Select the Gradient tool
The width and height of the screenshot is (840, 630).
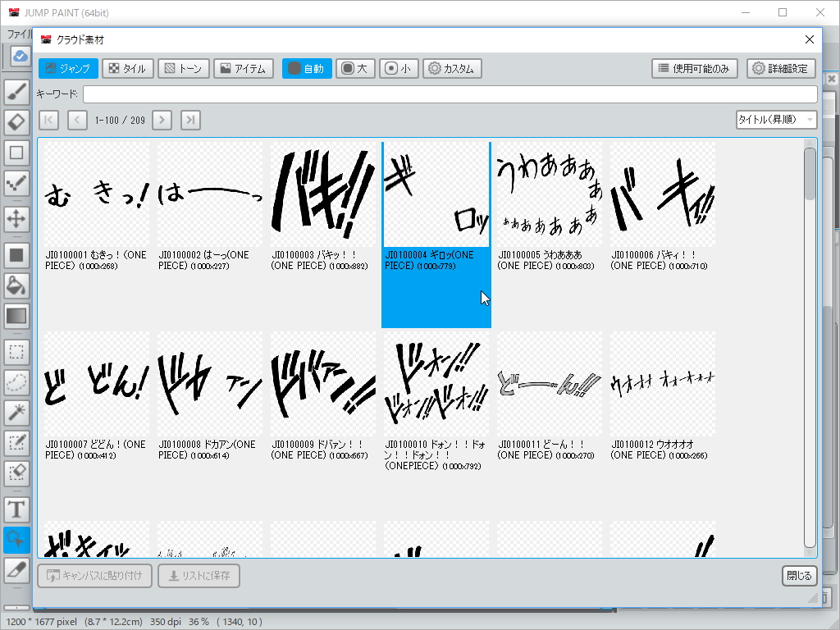pyautogui.click(x=16, y=316)
